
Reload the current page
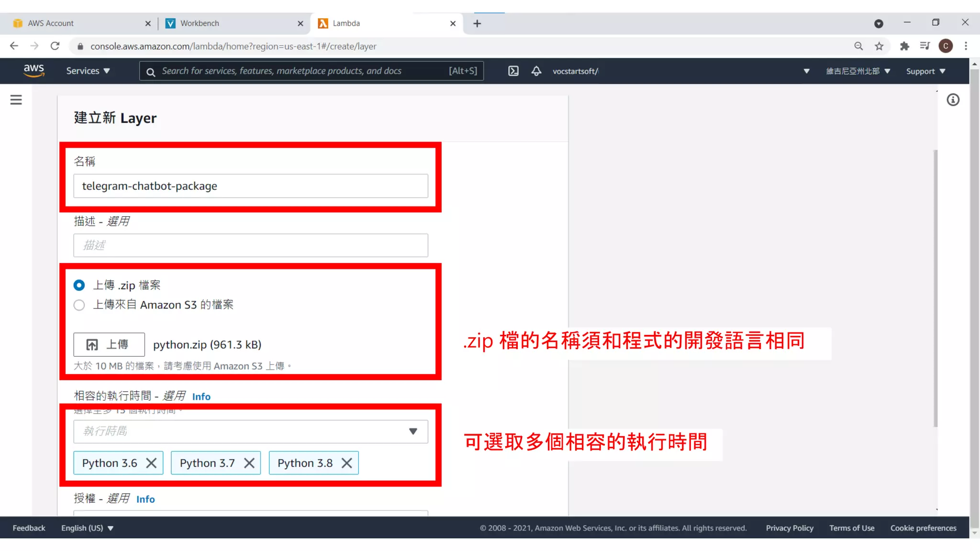coord(55,46)
